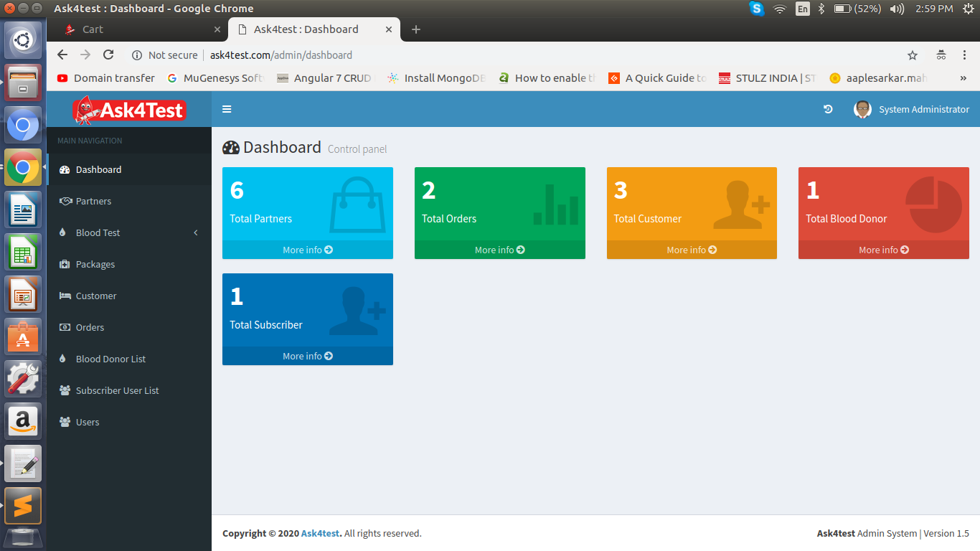The image size is (980, 551).
Task: Open Sublime Text from the Ubuntu dock
Action: (x=23, y=507)
